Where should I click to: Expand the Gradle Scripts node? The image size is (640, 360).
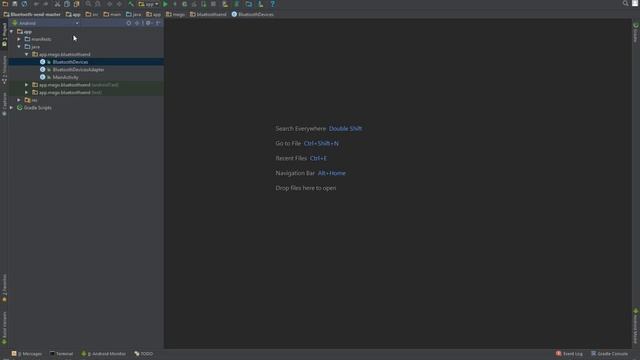coord(11,108)
